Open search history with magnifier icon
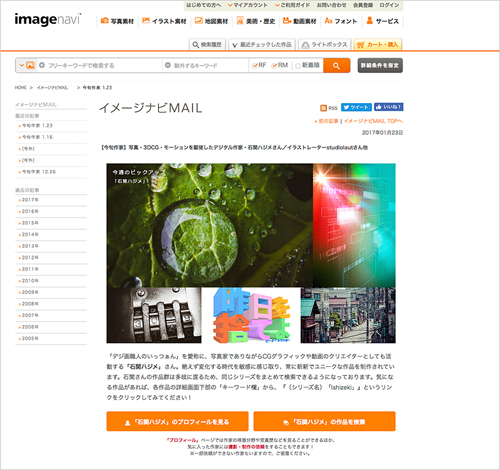Screen dimensions: 500x470 click(x=207, y=45)
